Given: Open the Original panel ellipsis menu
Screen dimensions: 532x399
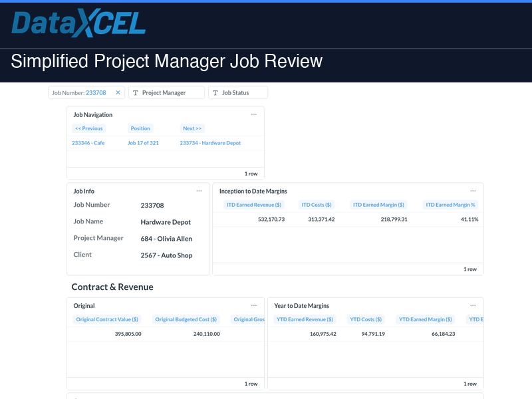Looking at the screenshot, I should tap(253, 306).
